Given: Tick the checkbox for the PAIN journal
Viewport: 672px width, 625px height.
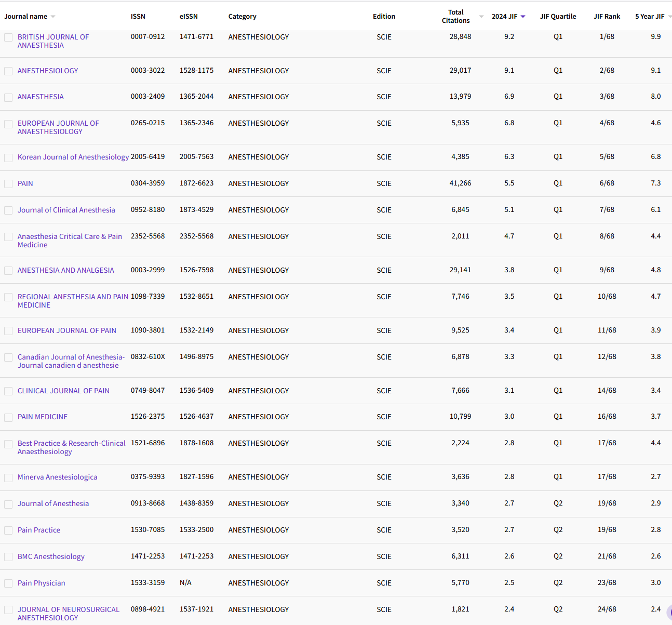Looking at the screenshot, I should click(x=8, y=184).
